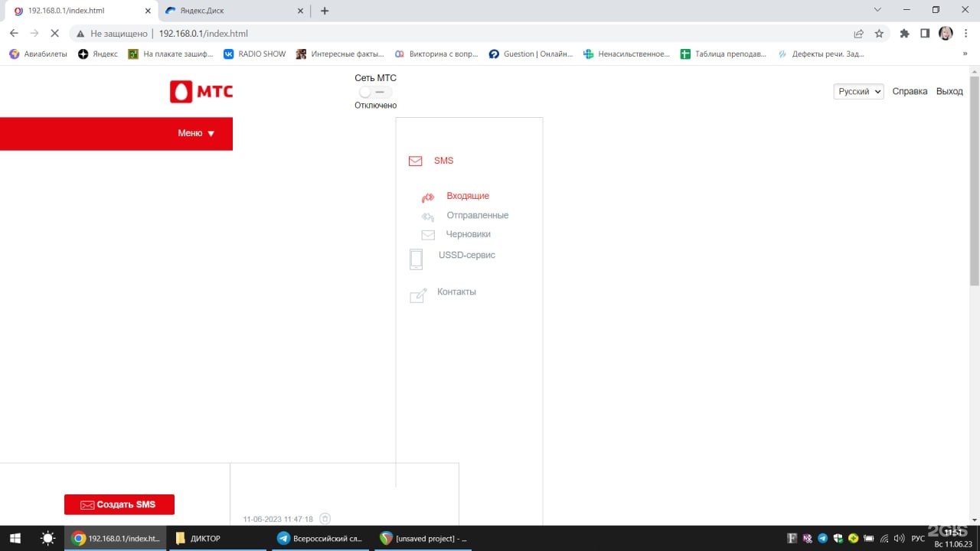Screen dimensions: 980x551
Task: Open the Черновики drafts folder
Action: (469, 234)
